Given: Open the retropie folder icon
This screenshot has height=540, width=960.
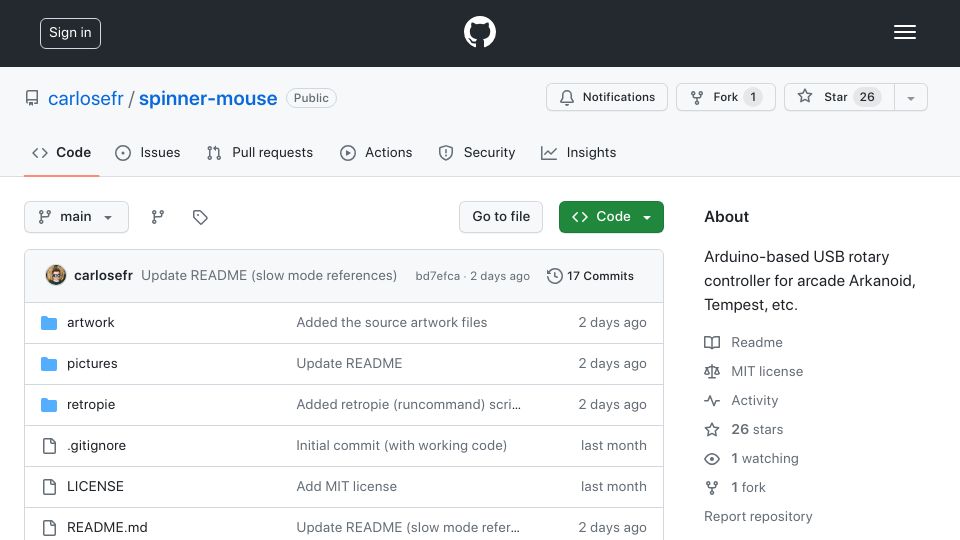Looking at the screenshot, I should pyautogui.click(x=49, y=405).
